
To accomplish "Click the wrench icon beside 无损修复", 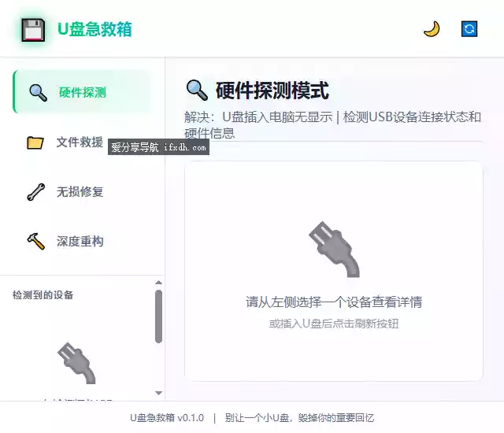I will [35, 192].
